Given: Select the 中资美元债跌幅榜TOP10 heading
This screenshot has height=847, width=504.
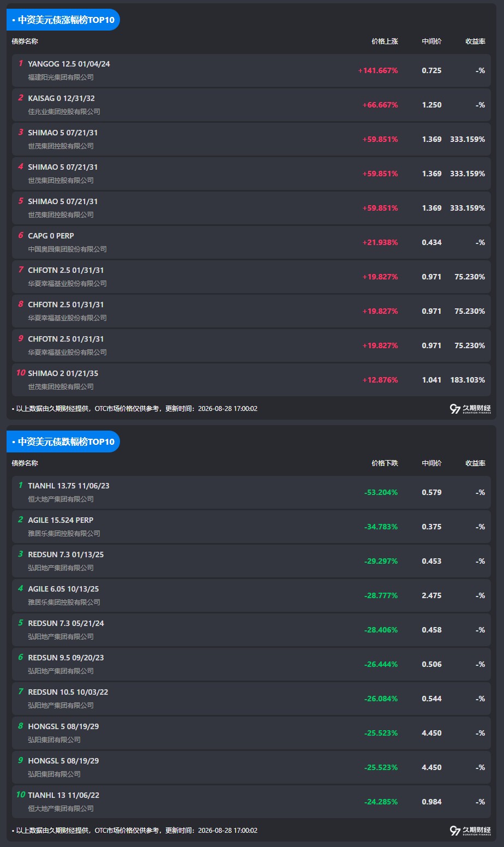Looking at the screenshot, I should tap(63, 442).
